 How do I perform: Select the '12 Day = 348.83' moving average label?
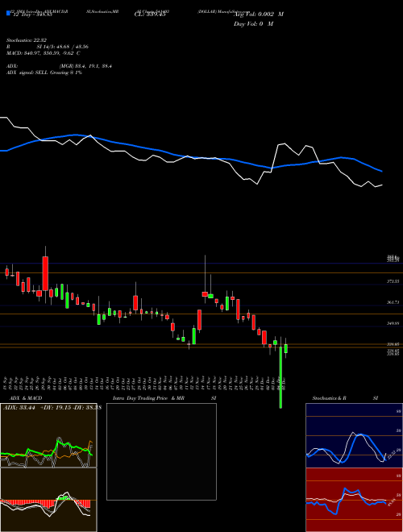[31, 15]
